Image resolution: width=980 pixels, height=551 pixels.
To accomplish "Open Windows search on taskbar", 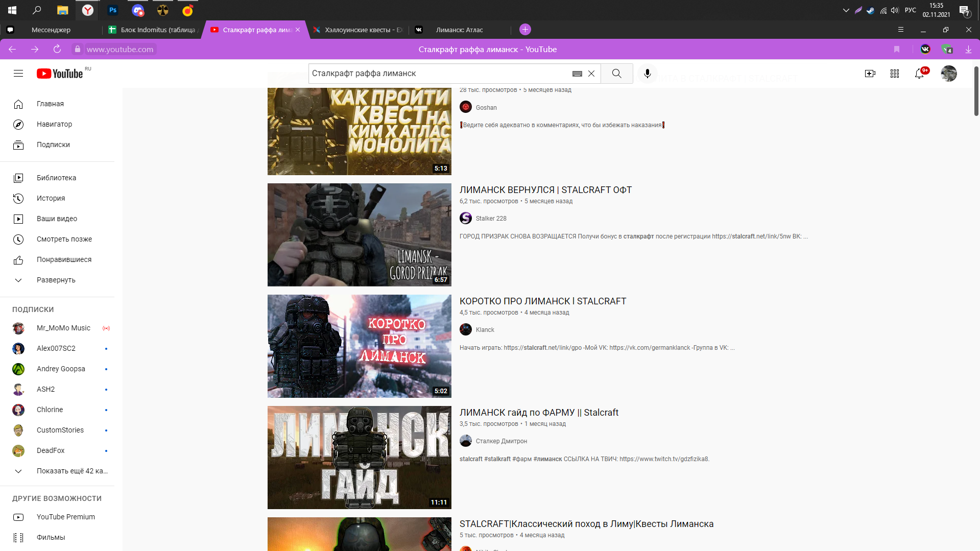I will coord(37,10).
